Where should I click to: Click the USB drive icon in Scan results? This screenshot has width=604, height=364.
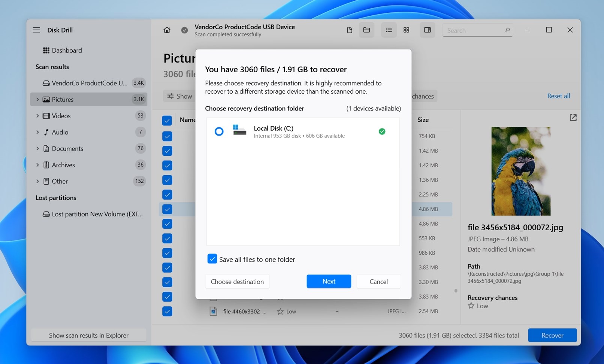pyautogui.click(x=46, y=83)
